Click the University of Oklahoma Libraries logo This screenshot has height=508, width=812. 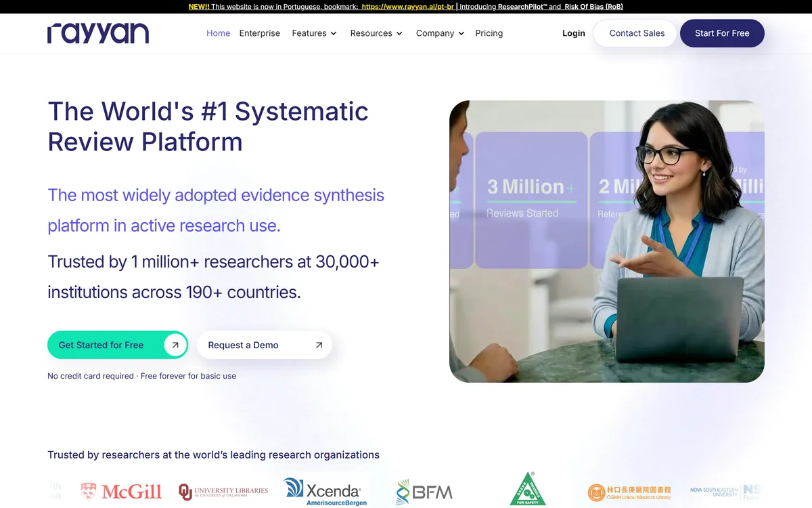point(223,491)
